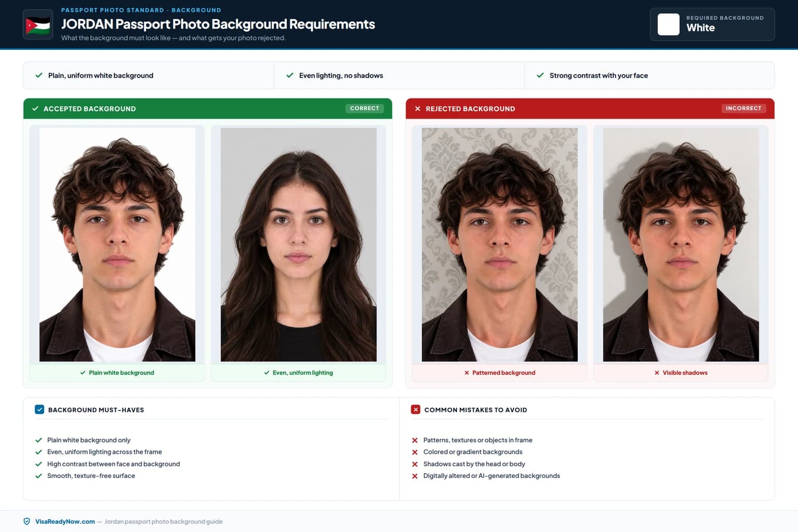798x532 pixels.
Task: Click X for Patterns, textures or objects in frame
Action: pos(415,440)
